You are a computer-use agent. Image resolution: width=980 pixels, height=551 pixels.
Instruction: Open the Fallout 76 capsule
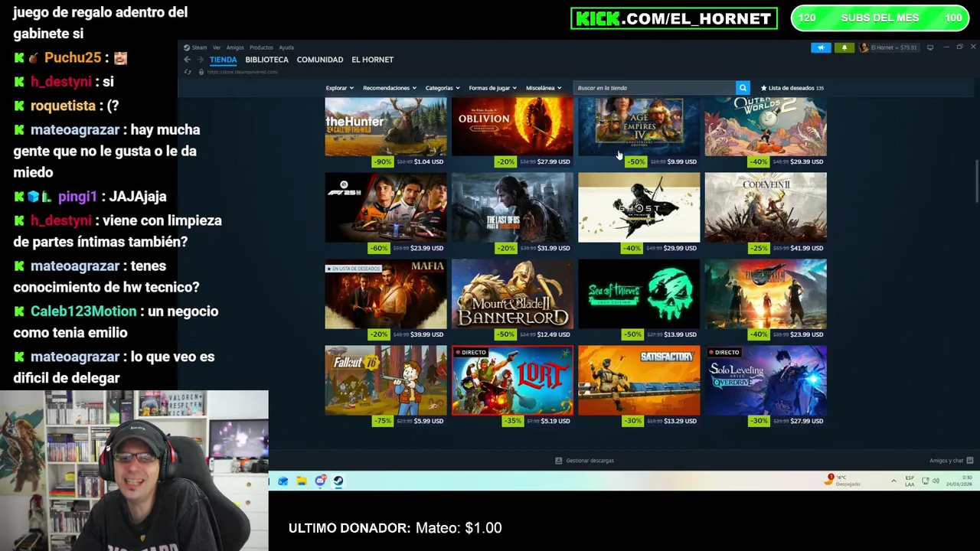coord(386,380)
